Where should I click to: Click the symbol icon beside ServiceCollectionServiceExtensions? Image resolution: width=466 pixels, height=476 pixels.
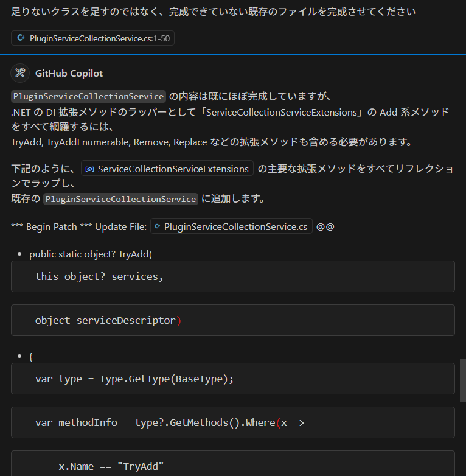click(x=89, y=169)
